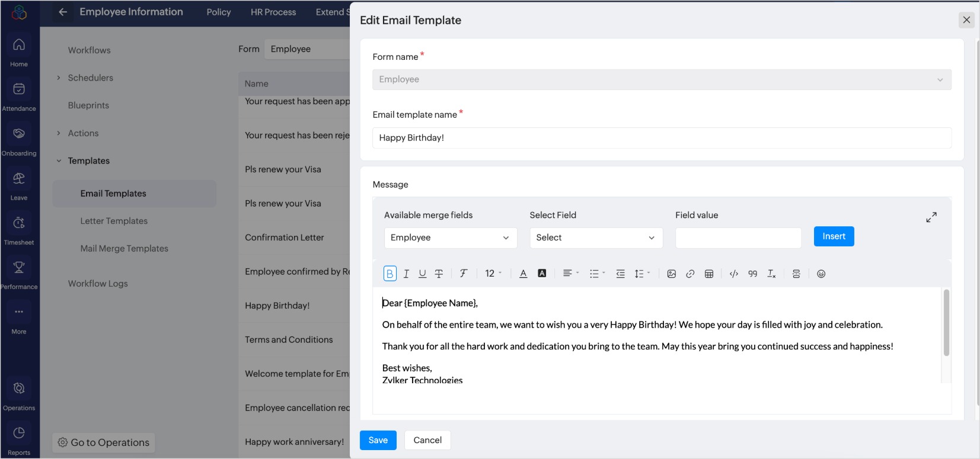Screen dimensions: 980x459
Task: Open the Available merge fields dropdown
Action: coord(450,237)
